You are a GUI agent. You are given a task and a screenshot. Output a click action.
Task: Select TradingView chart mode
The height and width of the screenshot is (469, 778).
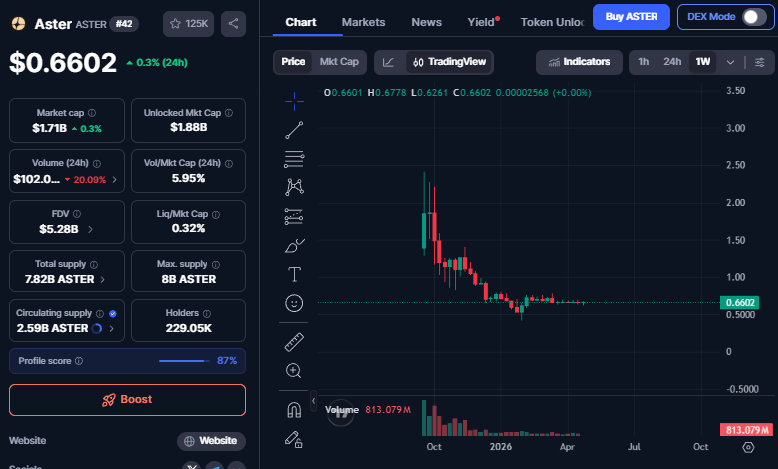[x=450, y=62]
